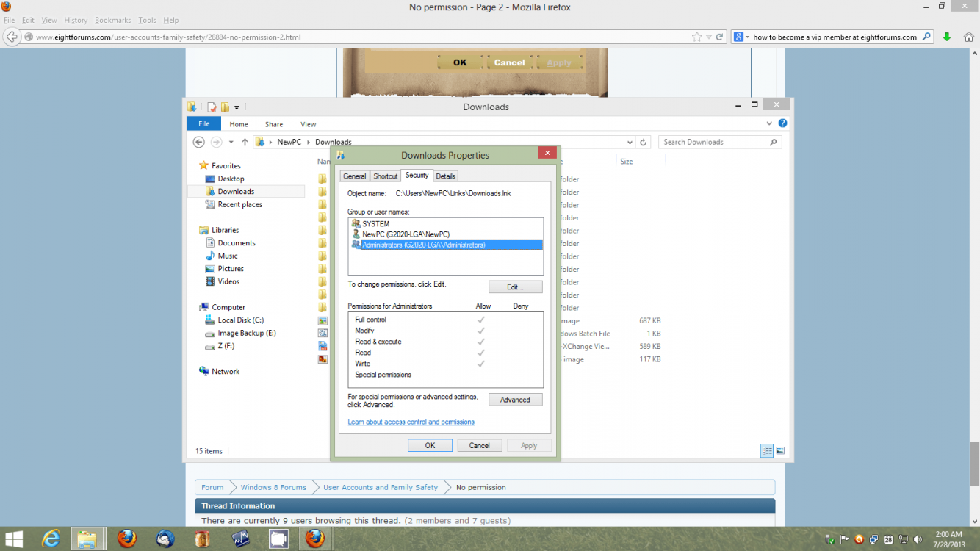This screenshot has width=980, height=551.
Task: Click the New folder icon in Explorer title bar
Action: [x=225, y=107]
